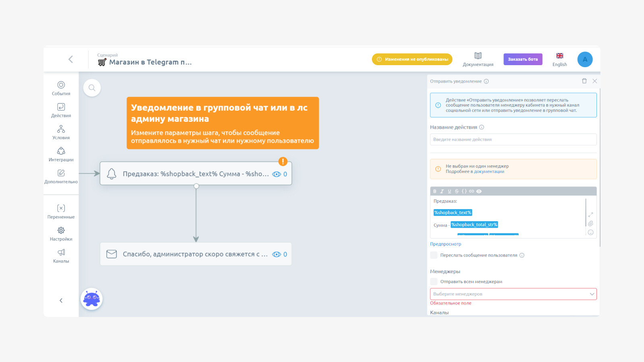
Task: Expand the 'Выберите менеджеров' dropdown
Action: 513,294
